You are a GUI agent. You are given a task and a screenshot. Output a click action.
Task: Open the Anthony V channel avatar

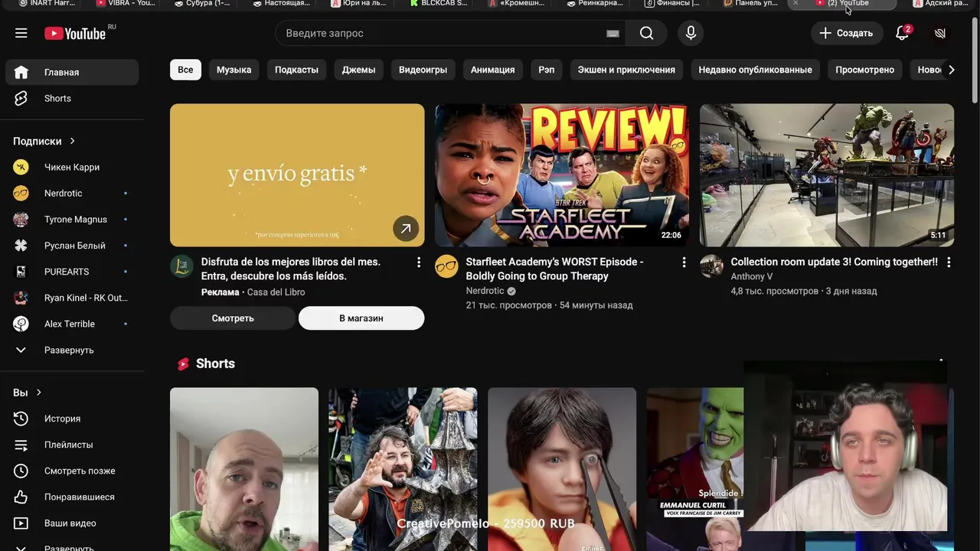click(x=711, y=266)
